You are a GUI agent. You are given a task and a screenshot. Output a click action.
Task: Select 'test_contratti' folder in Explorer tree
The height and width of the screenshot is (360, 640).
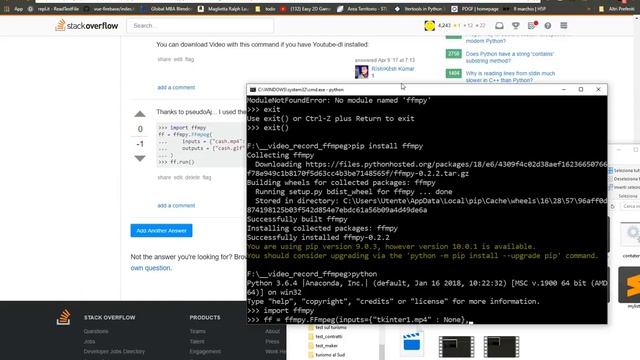coord(325,337)
